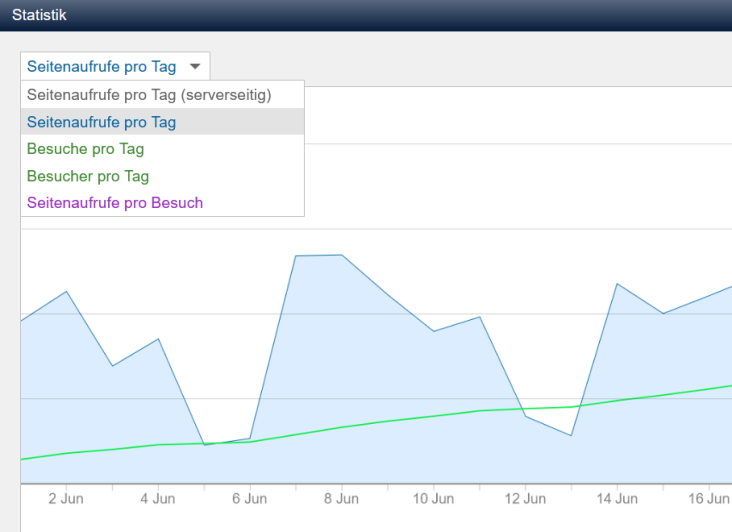
Task: Click the "6 Jun" x-axis label
Action: coord(249,498)
